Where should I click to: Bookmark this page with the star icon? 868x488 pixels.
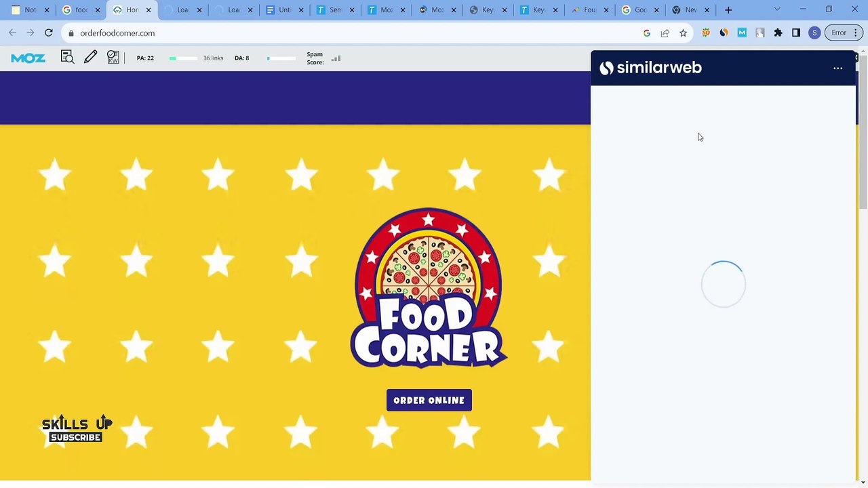[x=683, y=33]
